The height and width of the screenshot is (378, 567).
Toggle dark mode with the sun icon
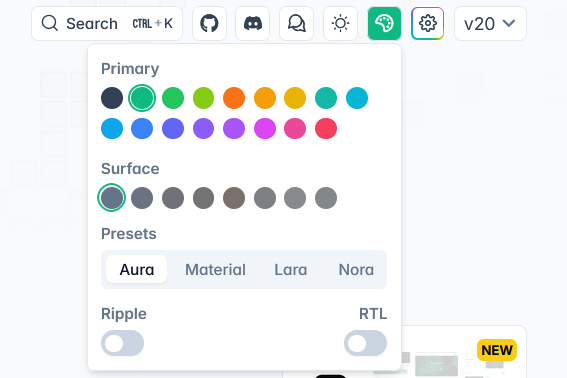click(x=340, y=24)
